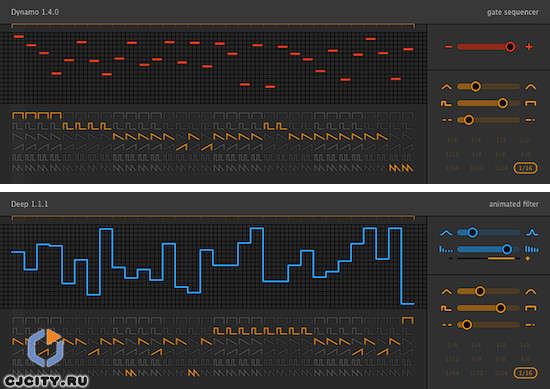Click the blue wide curve icon in Deep
The image size is (550, 389).
pyautogui.click(x=446, y=233)
